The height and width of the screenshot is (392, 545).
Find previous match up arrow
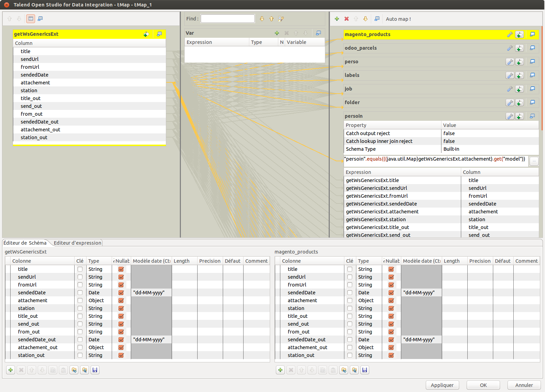(x=271, y=19)
